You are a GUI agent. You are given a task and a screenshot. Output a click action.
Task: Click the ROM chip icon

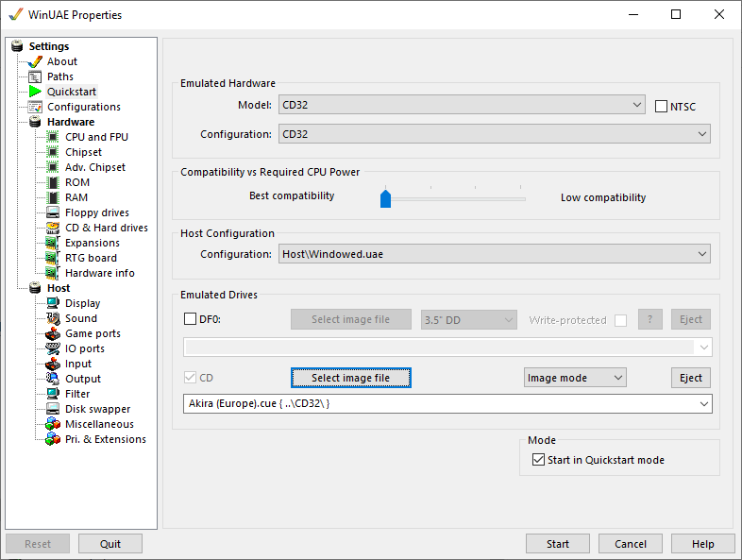click(53, 182)
